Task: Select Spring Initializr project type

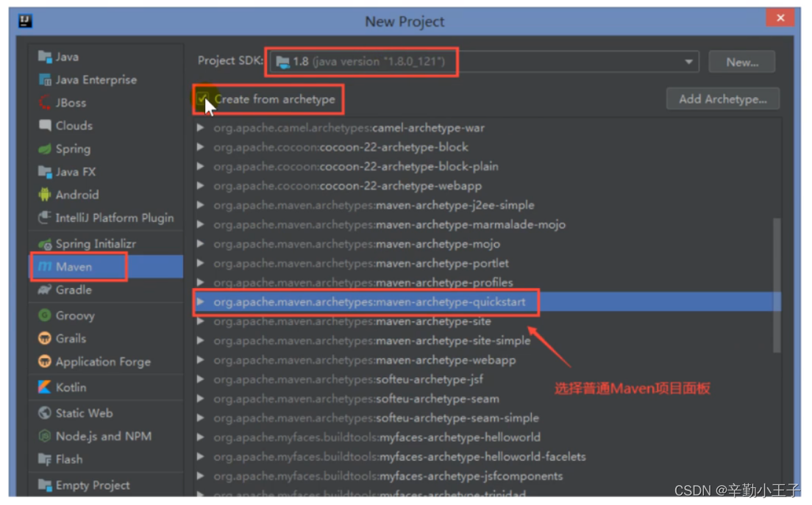Action: click(96, 244)
